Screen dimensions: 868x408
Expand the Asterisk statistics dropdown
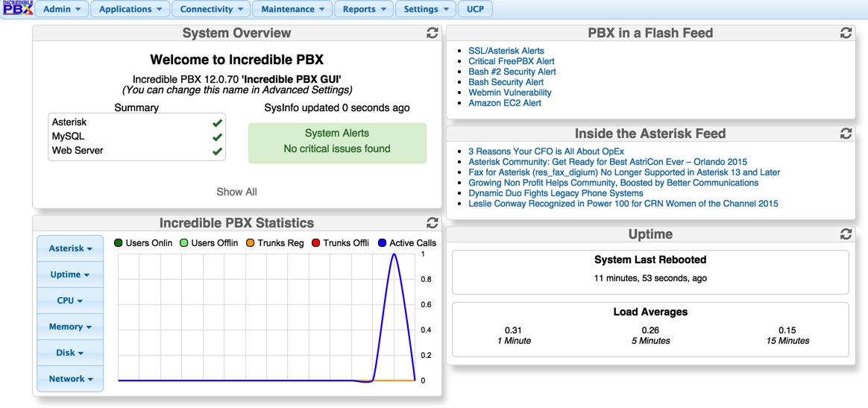70,248
